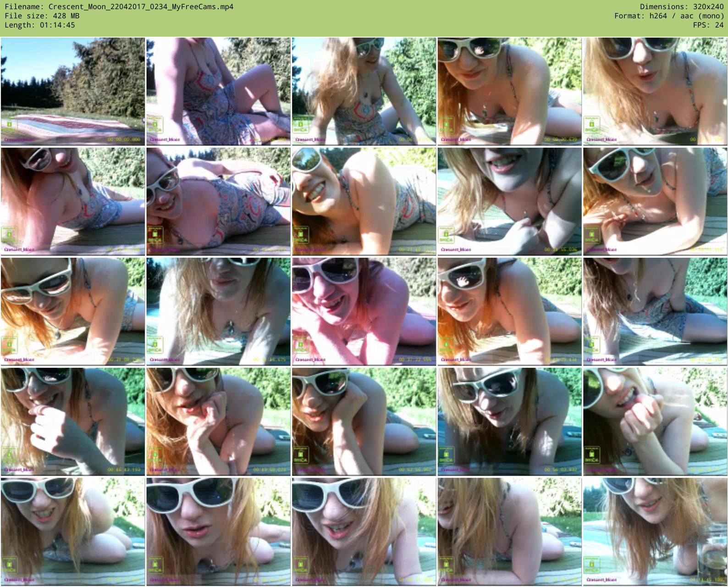Click the 'Length: 01:14:45' header line

coord(40,25)
